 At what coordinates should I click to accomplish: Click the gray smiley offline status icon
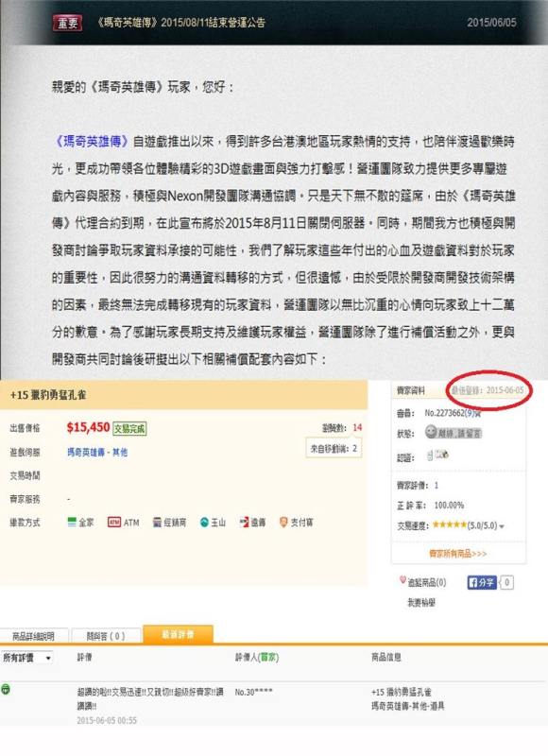431,432
